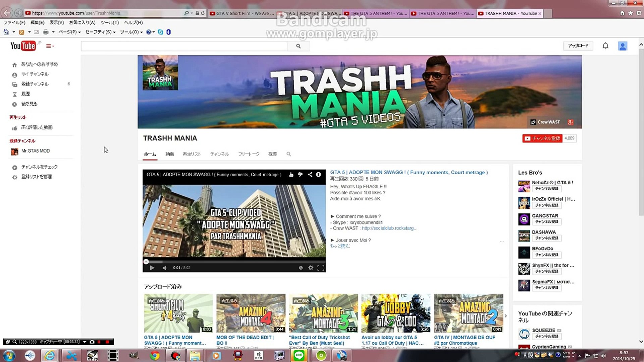Open browser favorites star icon
The image size is (644, 362).
[x=631, y=13]
